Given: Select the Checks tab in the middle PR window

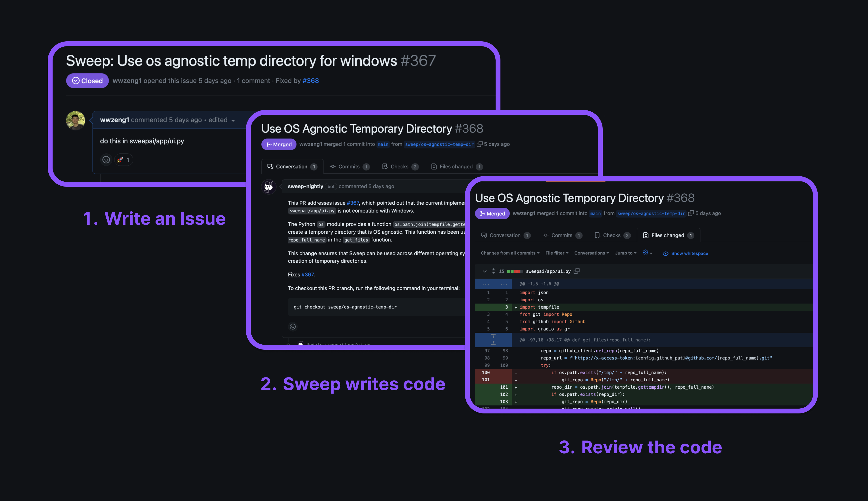Looking at the screenshot, I should click(x=400, y=167).
